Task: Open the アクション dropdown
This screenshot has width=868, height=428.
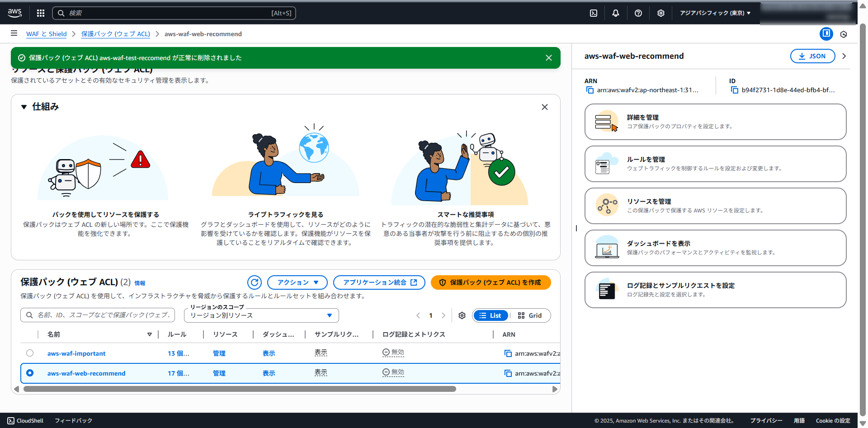Action: (x=297, y=282)
